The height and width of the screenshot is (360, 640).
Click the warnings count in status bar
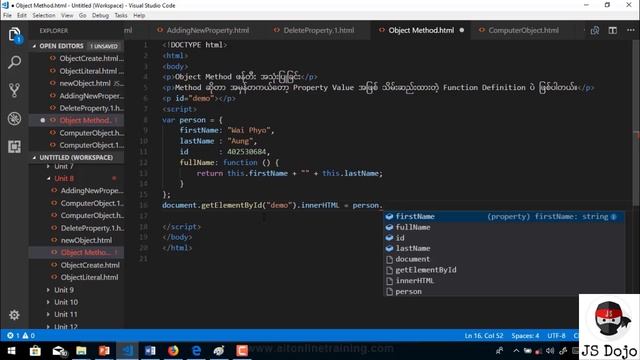pos(29,336)
